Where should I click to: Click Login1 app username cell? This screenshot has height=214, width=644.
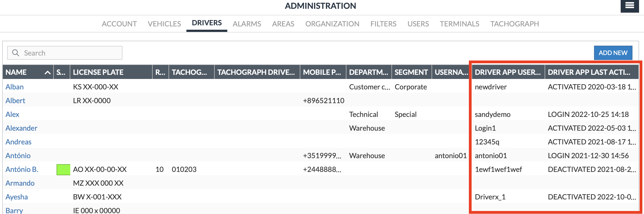(485, 128)
